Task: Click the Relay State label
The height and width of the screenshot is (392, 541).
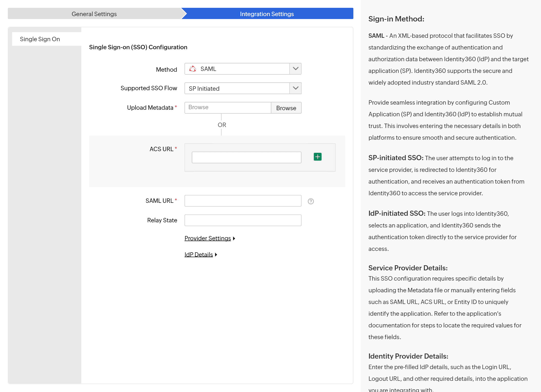Action: (162, 220)
